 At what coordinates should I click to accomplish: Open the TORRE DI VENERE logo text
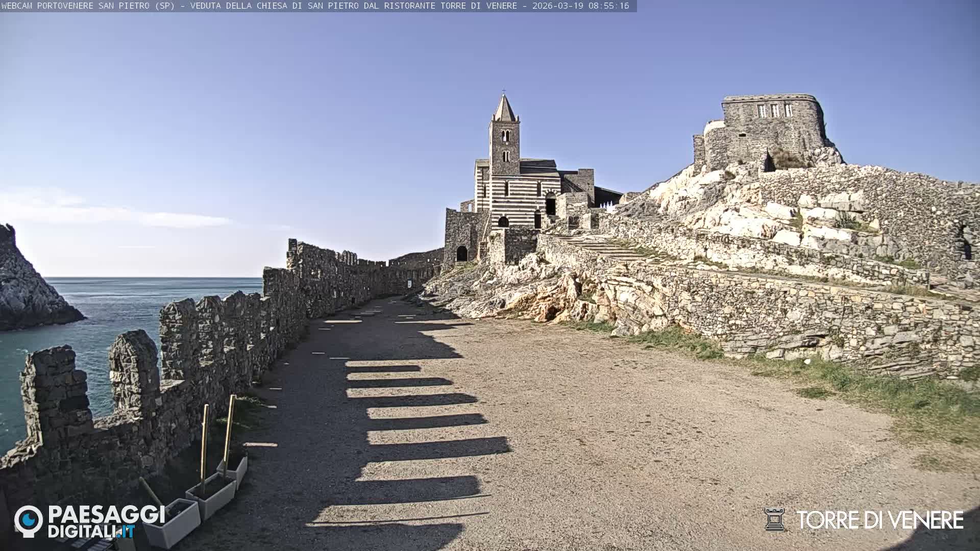click(880, 520)
